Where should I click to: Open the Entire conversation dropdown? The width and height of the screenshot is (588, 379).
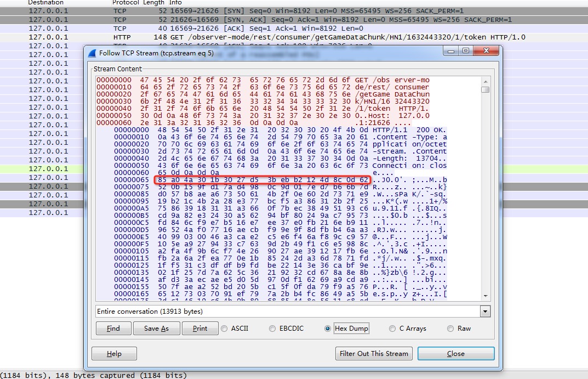tap(485, 312)
